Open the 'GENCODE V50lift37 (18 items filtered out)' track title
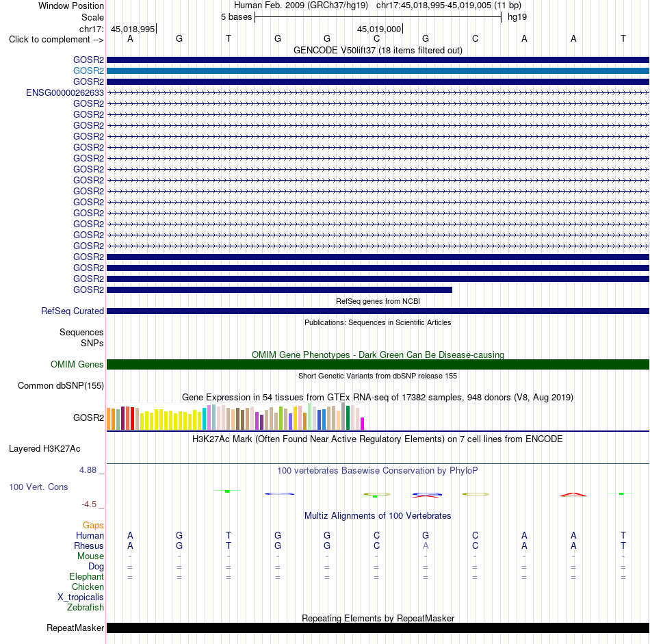Viewport: 650px width, 644px height. point(378,50)
